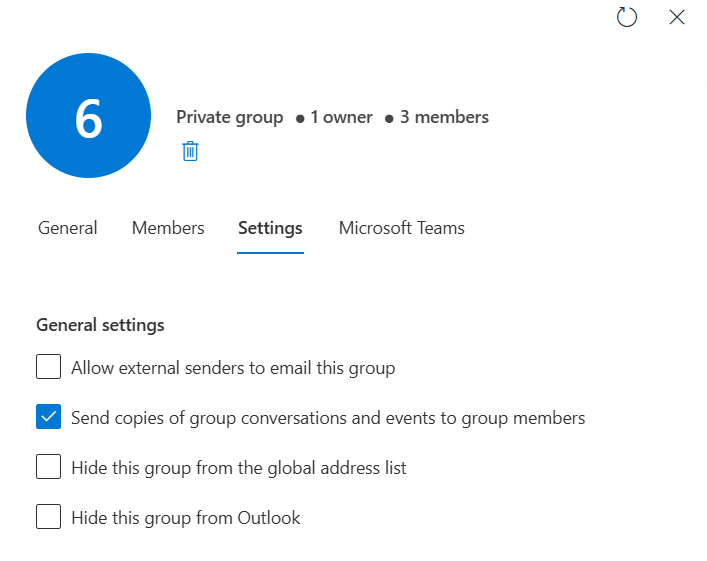
Task: Click the 'Allow external senders to email this group' label
Action: (233, 368)
